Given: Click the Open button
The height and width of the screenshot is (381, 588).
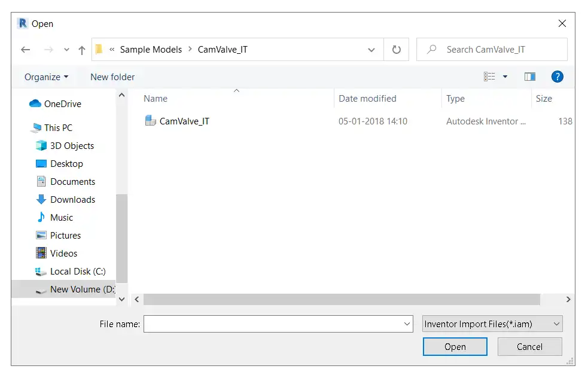Looking at the screenshot, I should coord(455,347).
